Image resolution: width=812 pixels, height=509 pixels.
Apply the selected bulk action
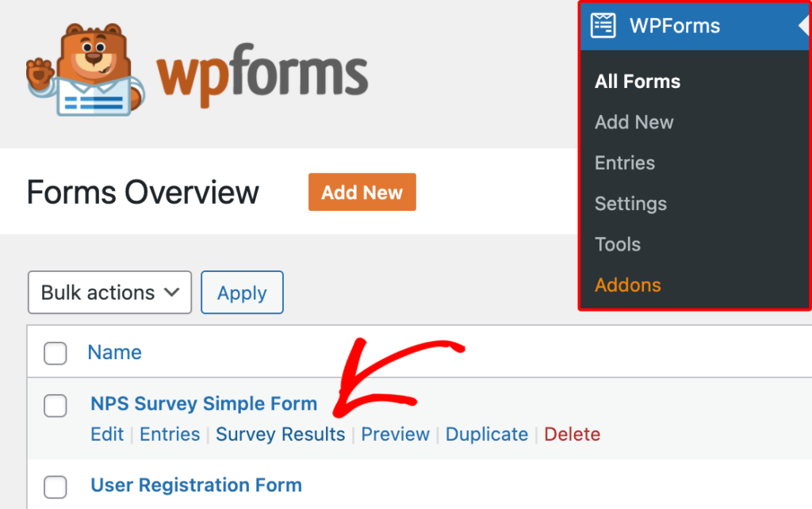(242, 292)
